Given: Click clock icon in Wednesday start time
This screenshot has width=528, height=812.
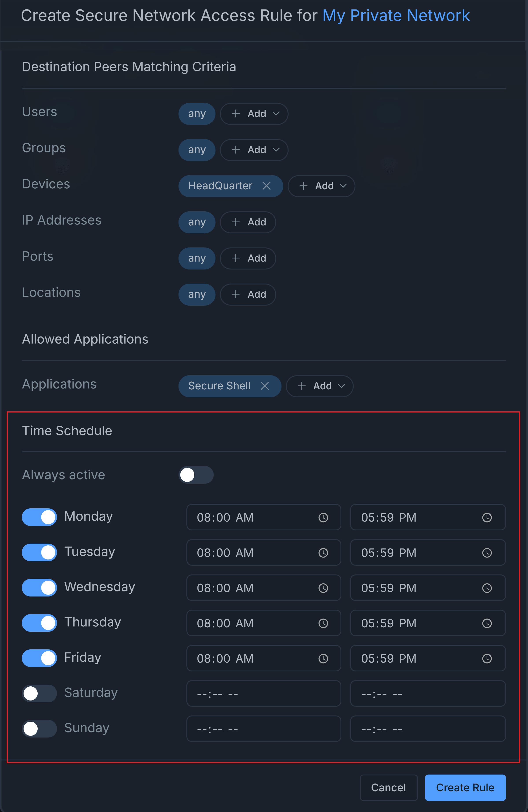Looking at the screenshot, I should tap(323, 588).
